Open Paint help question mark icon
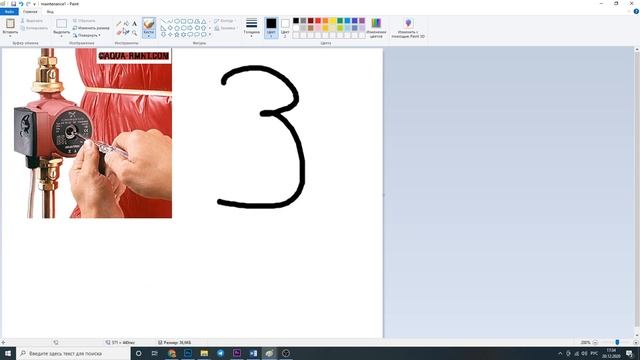Image resolution: width=640 pixels, height=360 pixels. [636, 11]
